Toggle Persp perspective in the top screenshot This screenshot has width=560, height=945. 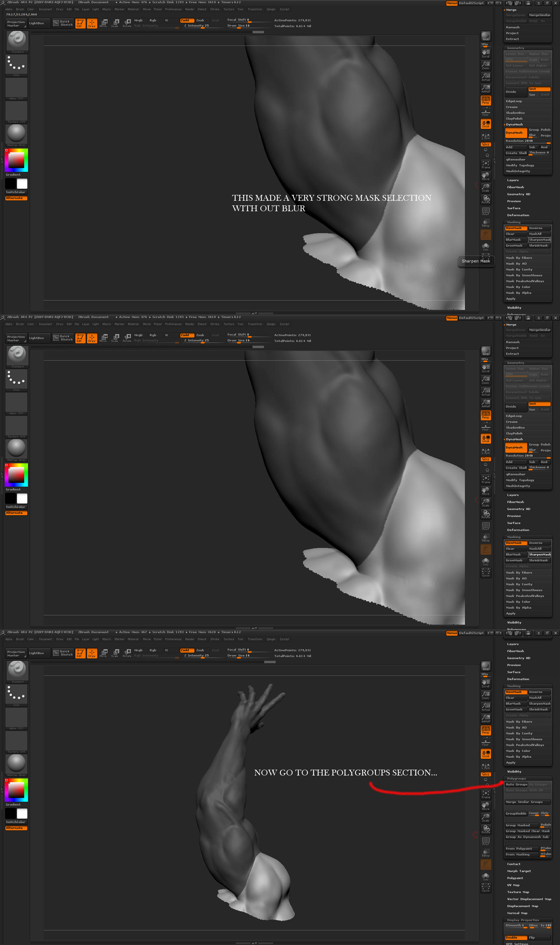486,100
